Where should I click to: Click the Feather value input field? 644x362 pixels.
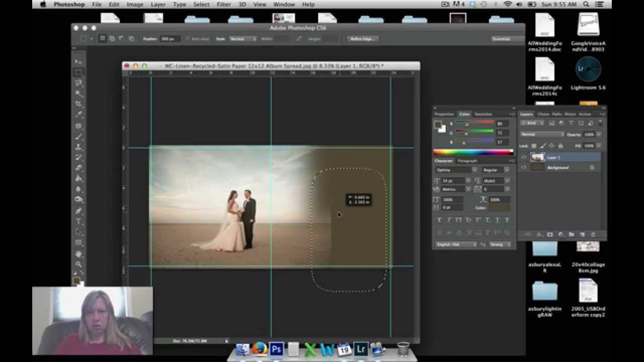[x=170, y=39]
